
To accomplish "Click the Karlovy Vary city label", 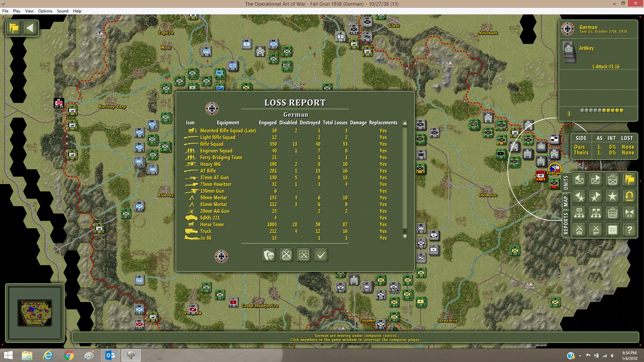I will pos(112,107).
